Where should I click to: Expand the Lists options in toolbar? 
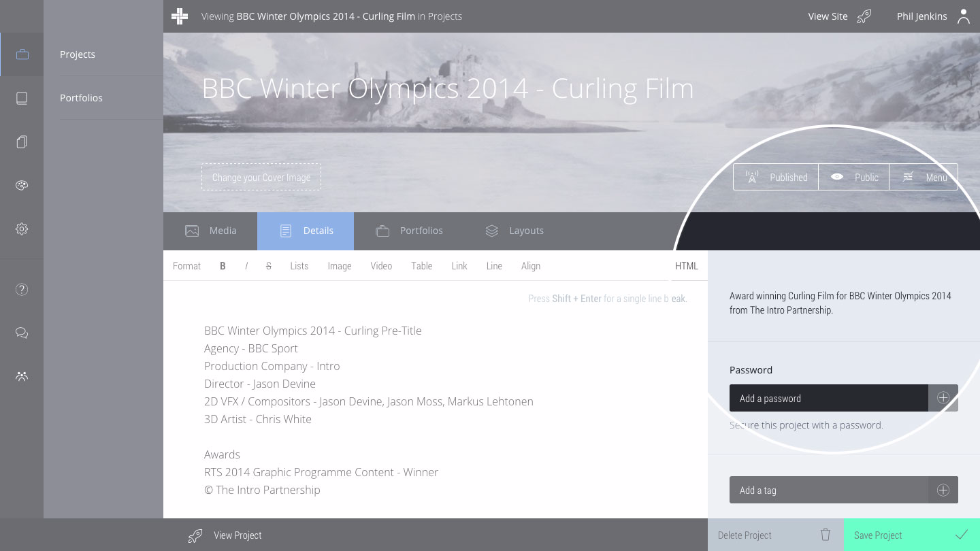coord(299,266)
